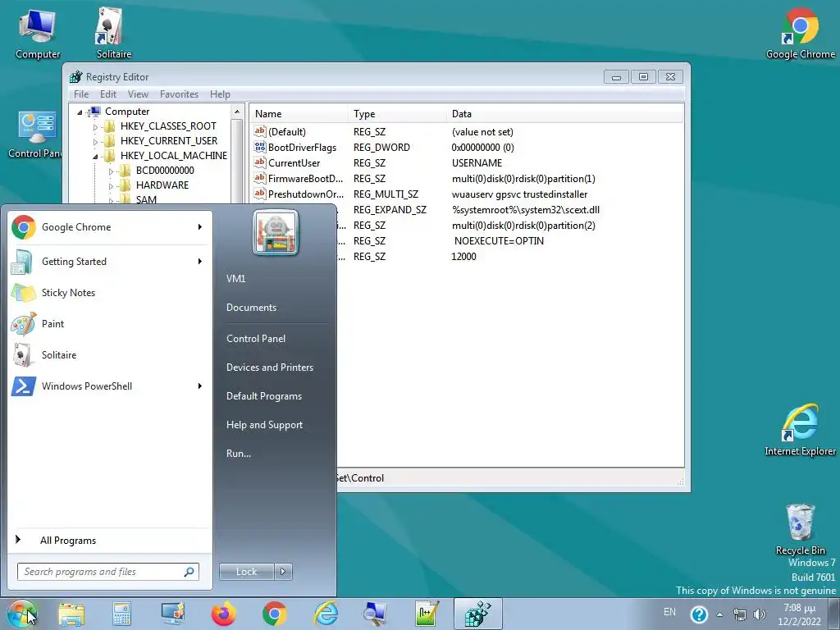Click the Registry Editor title bar icon

click(76, 76)
